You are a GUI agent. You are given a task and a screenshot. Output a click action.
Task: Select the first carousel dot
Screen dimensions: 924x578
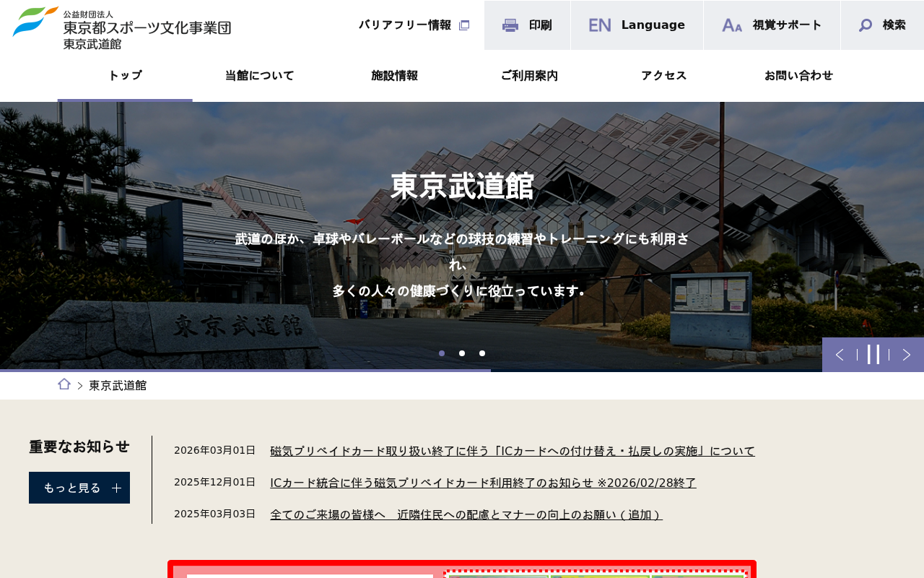pos(442,353)
